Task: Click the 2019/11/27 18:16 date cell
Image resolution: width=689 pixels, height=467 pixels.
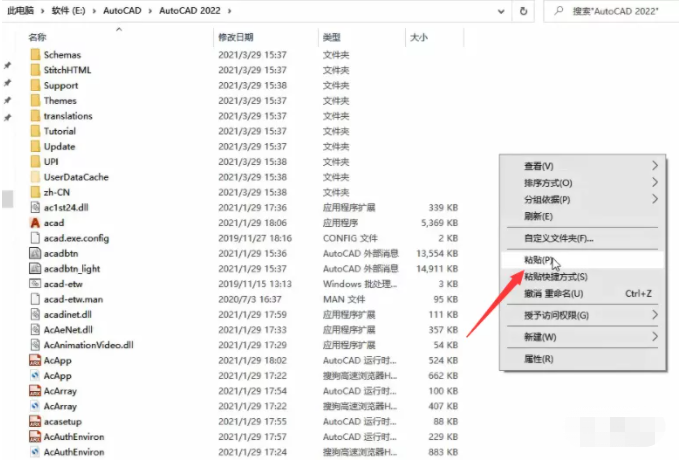Action: [x=255, y=239]
